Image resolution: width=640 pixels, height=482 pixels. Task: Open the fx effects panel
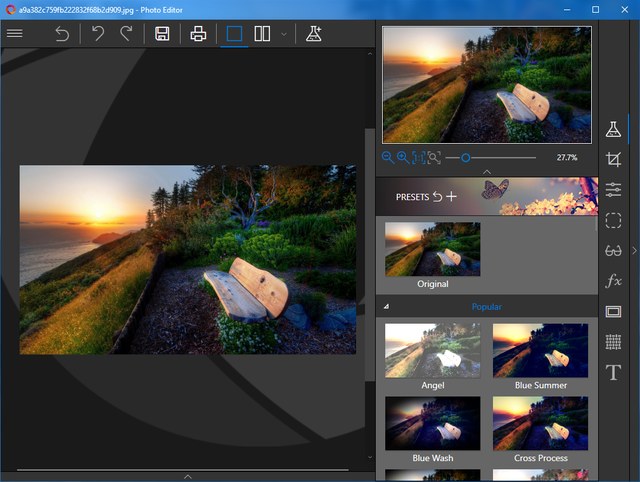coord(613,281)
